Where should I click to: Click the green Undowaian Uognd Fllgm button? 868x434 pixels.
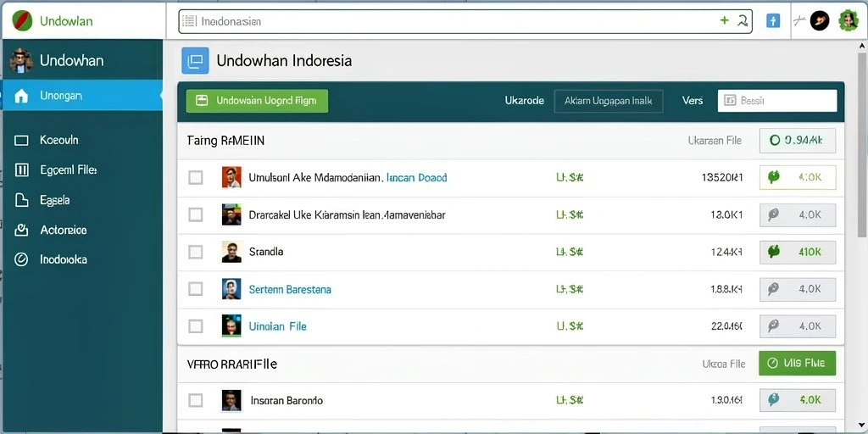coord(257,101)
